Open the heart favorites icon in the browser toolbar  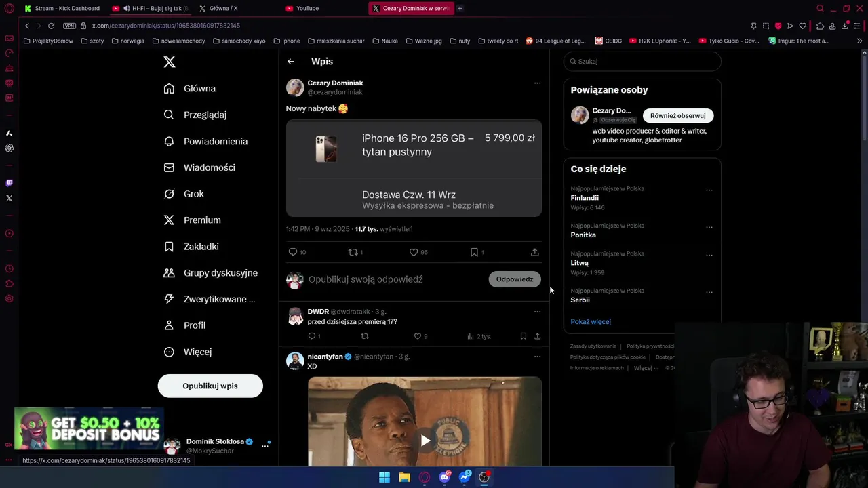[803, 26]
